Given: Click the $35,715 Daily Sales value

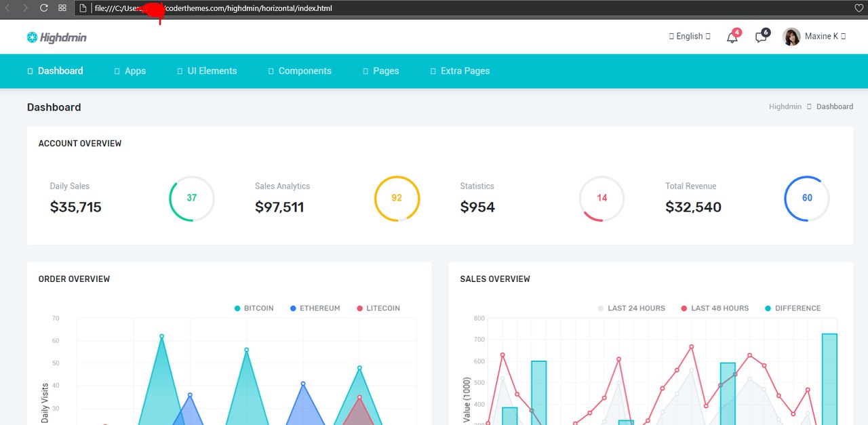Looking at the screenshot, I should click(76, 207).
